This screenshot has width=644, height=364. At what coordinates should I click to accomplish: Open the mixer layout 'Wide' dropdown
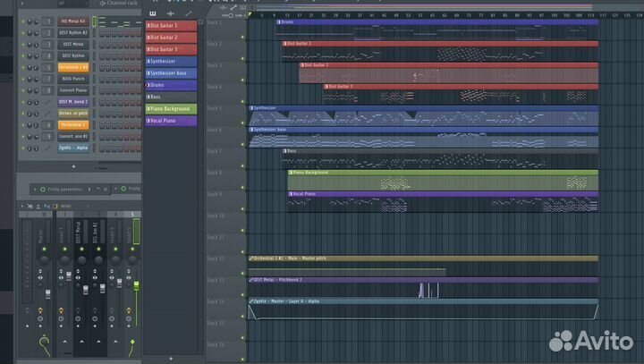point(67,206)
